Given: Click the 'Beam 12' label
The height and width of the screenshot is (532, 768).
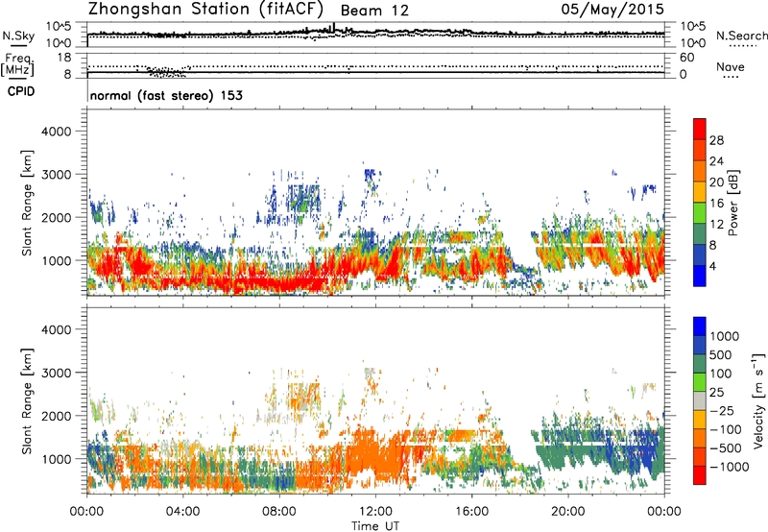Looking at the screenshot, I should coord(374,11).
